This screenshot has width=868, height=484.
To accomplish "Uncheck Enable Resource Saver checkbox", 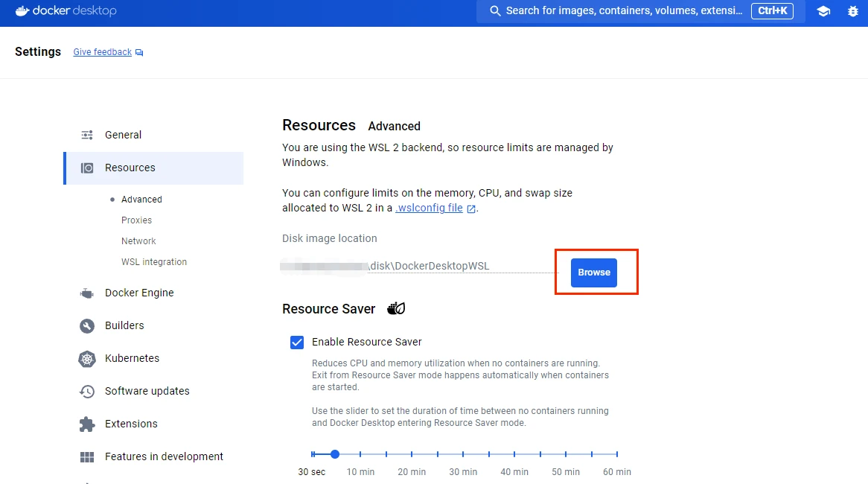I will point(297,343).
